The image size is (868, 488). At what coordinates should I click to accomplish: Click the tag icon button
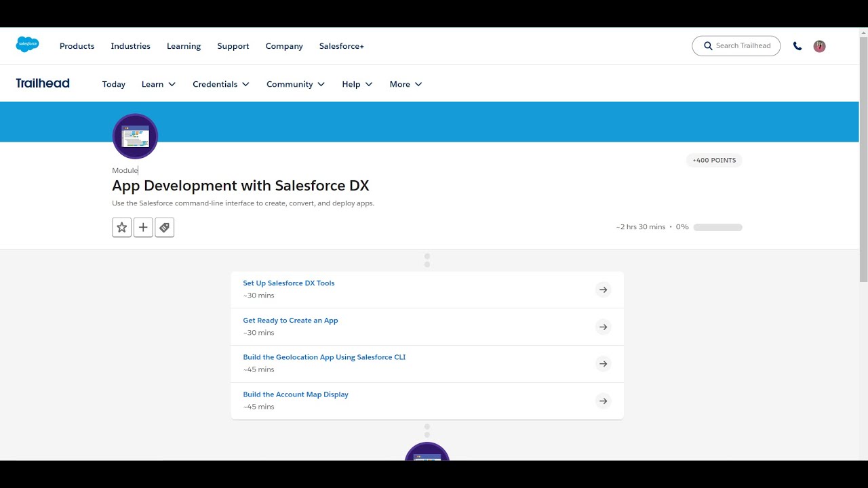pyautogui.click(x=165, y=228)
